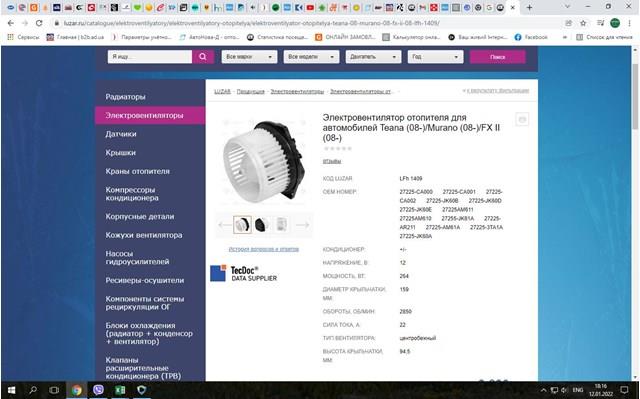Click the volume icon in system tray
The image size is (640, 399).
pyautogui.click(x=564, y=390)
